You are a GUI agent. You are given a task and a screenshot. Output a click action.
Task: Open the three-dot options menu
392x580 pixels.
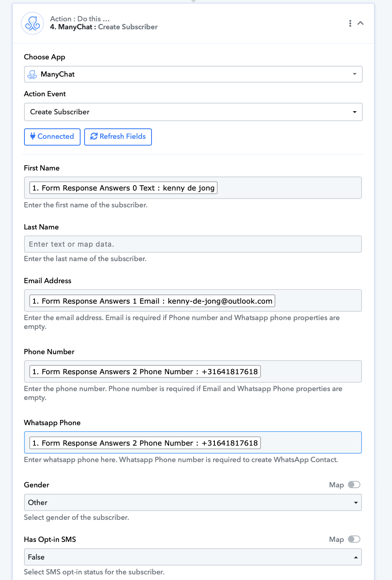(x=350, y=23)
